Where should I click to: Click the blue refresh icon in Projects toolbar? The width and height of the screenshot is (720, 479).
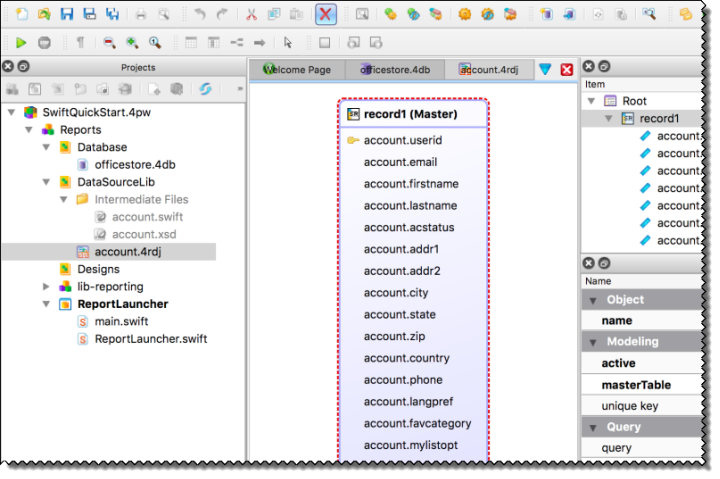[205, 89]
